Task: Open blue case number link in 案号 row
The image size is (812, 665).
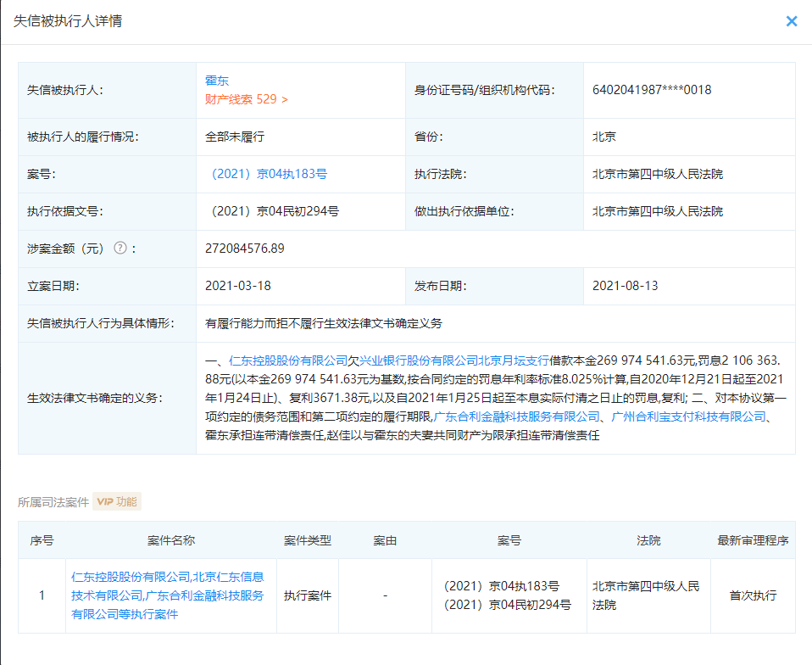Action: 268,174
